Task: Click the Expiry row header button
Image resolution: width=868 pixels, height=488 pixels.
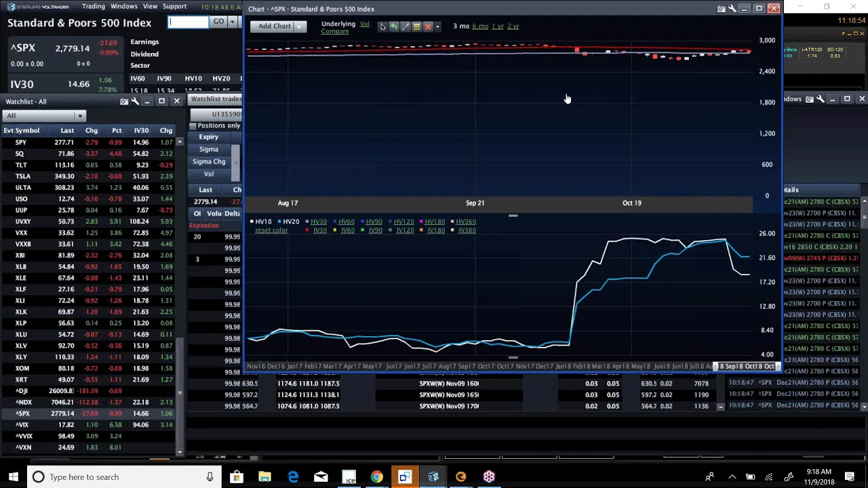Action: coord(208,137)
